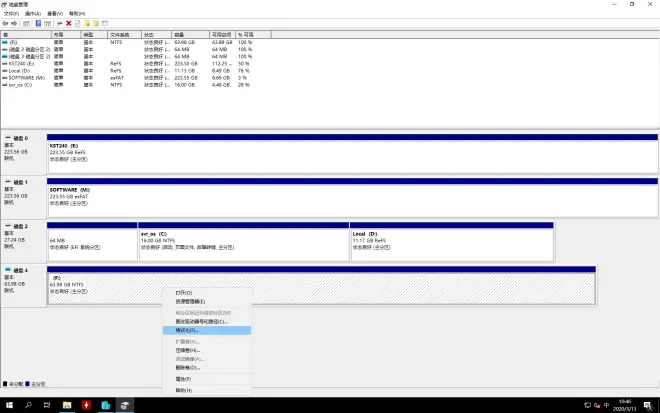Screen dimensions: 660x413
Task: Select the 磁盘 1 label in the graphical view
Action: (x=21, y=182)
